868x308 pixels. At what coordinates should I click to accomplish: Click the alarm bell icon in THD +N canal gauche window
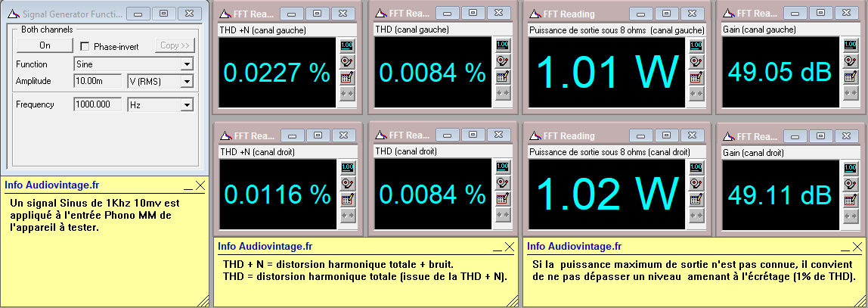pyautogui.click(x=347, y=61)
